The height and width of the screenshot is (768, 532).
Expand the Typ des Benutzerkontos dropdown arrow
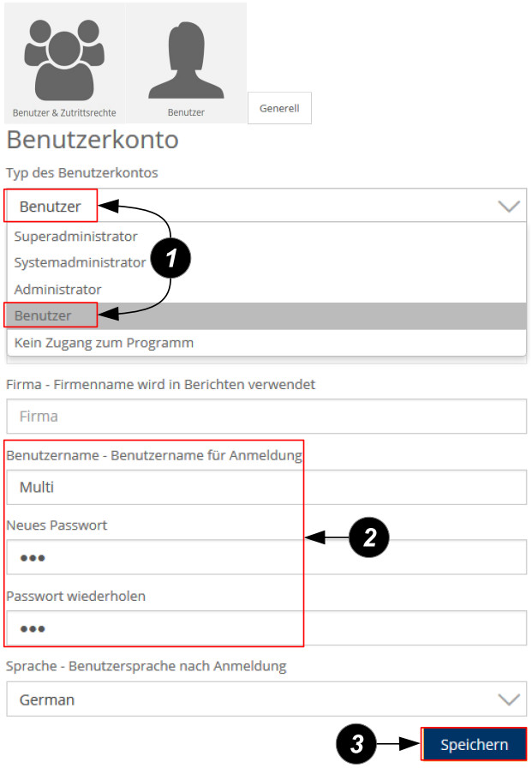click(x=509, y=207)
